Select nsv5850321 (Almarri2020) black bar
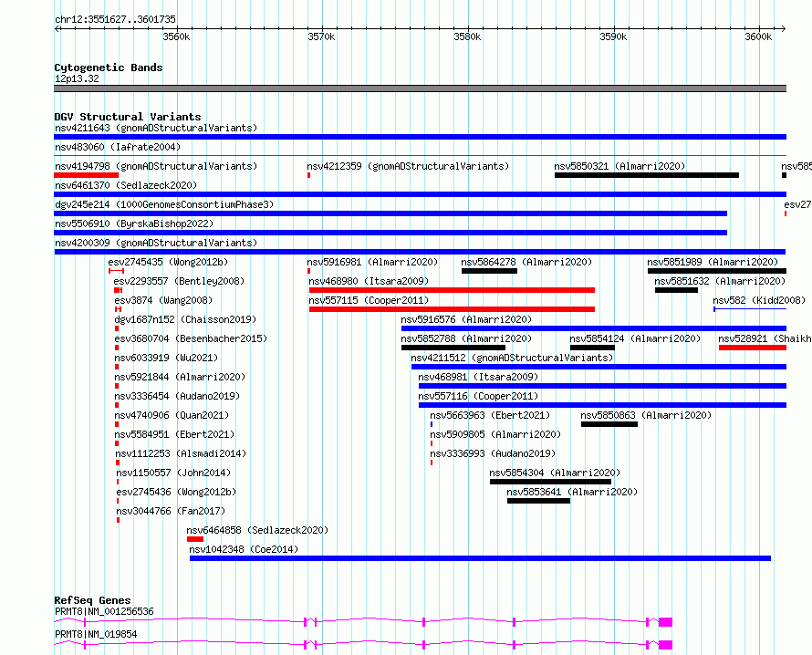 point(647,175)
